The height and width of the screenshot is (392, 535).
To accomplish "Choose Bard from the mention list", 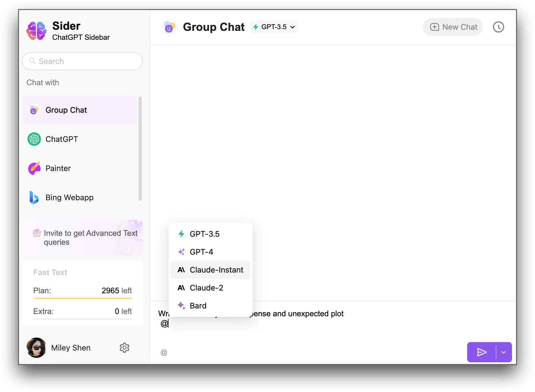I will coord(210,306).
